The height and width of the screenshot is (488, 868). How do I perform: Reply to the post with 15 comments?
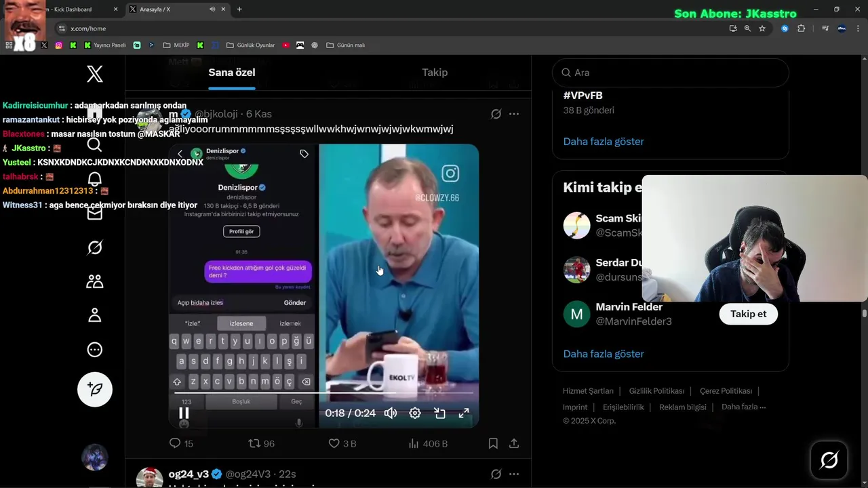(181, 443)
